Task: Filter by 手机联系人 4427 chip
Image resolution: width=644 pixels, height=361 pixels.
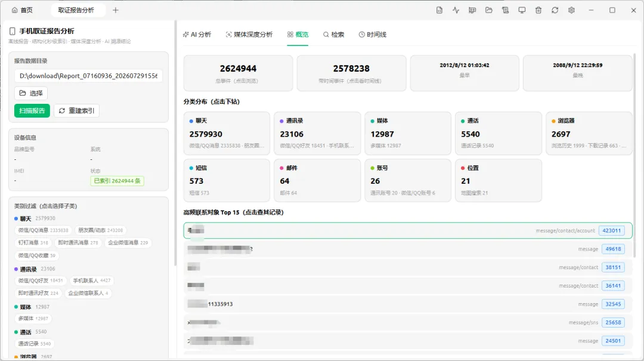Action: [x=92, y=280]
